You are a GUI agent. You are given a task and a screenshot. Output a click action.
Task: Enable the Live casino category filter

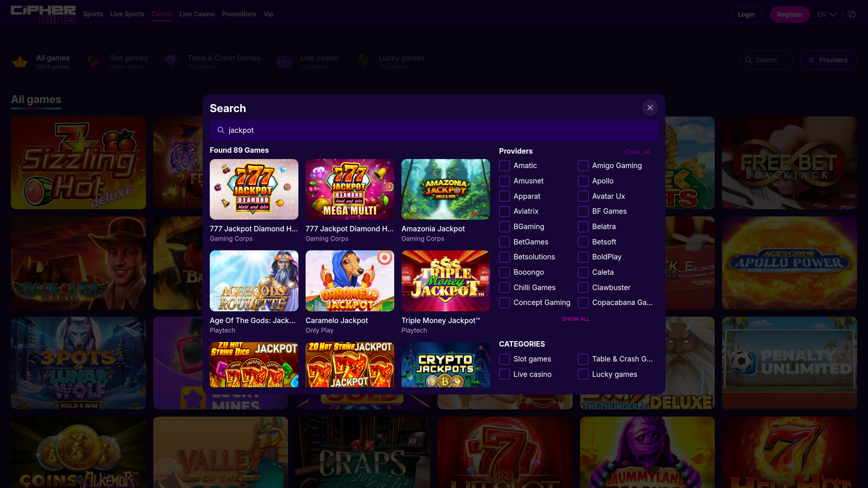(504, 374)
